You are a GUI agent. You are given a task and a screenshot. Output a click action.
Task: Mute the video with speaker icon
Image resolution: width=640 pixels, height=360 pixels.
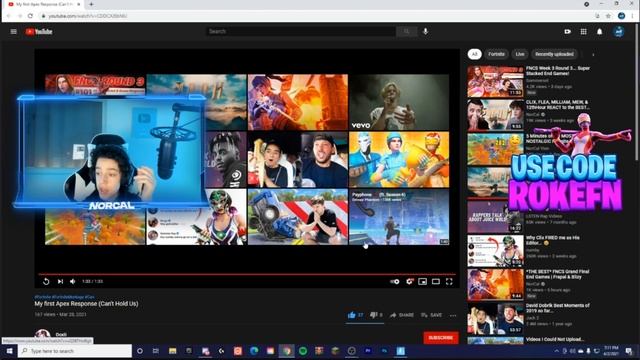pyautogui.click(x=73, y=281)
